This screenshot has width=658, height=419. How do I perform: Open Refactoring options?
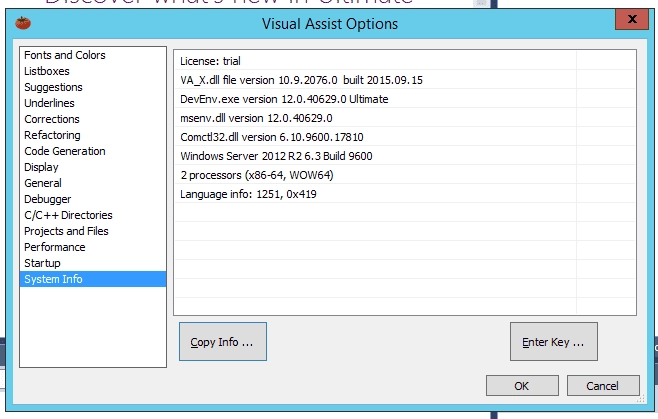tap(93, 135)
